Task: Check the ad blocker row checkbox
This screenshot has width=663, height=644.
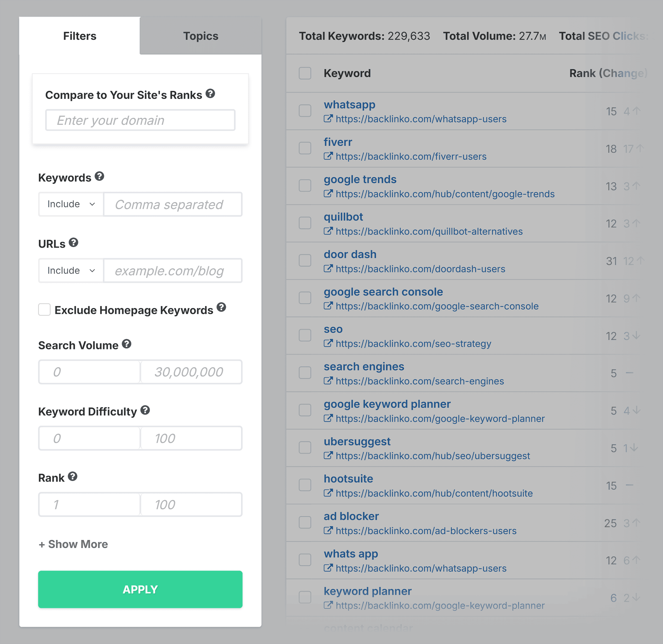Action: coord(305,523)
